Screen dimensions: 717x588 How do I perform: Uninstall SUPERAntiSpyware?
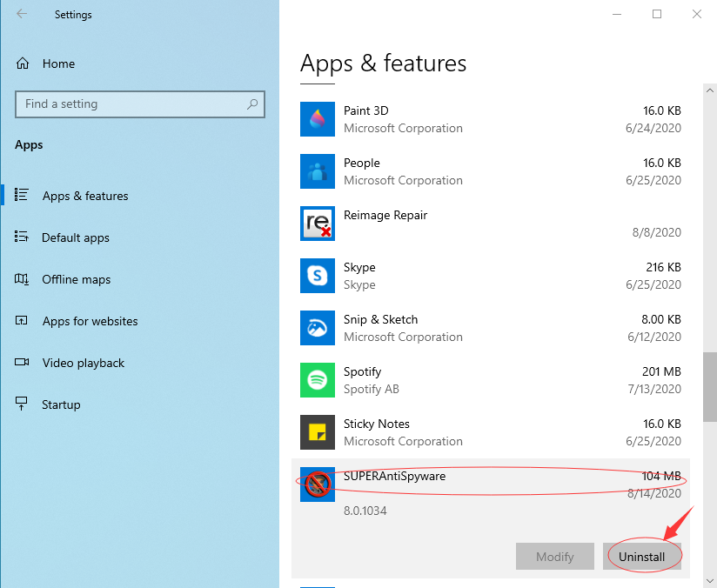pos(642,557)
